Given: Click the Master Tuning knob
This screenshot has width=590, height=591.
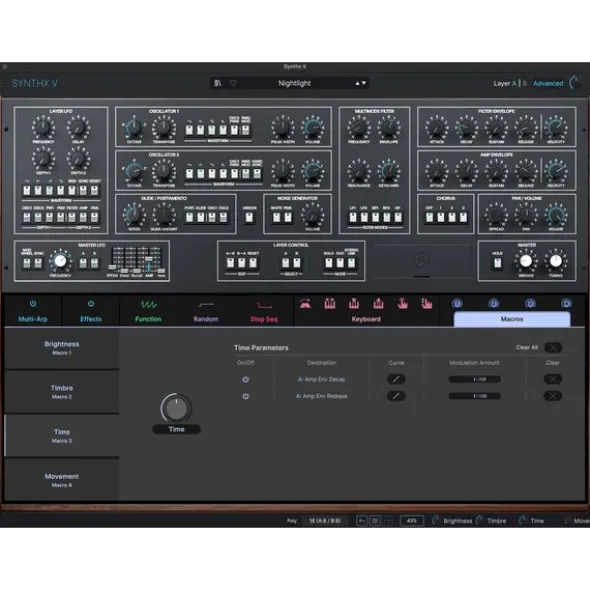Looking at the screenshot, I should pyautogui.click(x=555, y=261).
